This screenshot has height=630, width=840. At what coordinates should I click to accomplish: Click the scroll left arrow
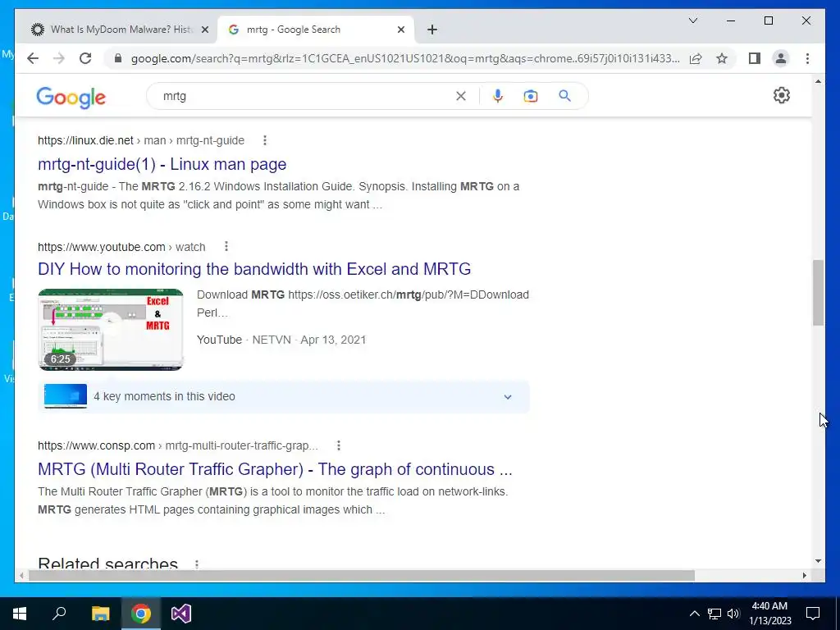21,575
